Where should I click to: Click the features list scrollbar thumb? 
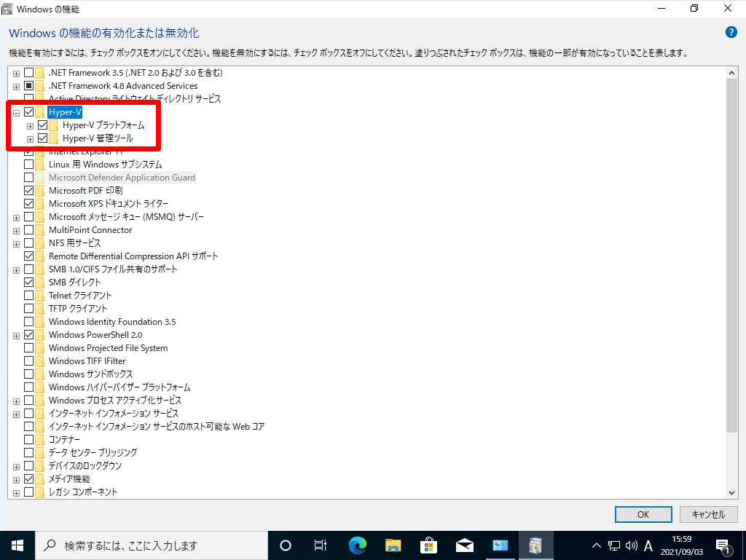pos(731,256)
